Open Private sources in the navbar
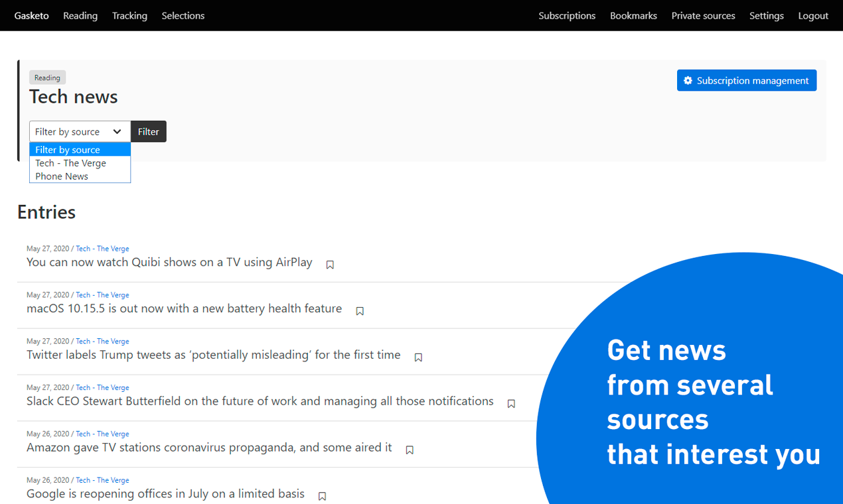Viewport: 843px width, 504px height. click(x=703, y=15)
